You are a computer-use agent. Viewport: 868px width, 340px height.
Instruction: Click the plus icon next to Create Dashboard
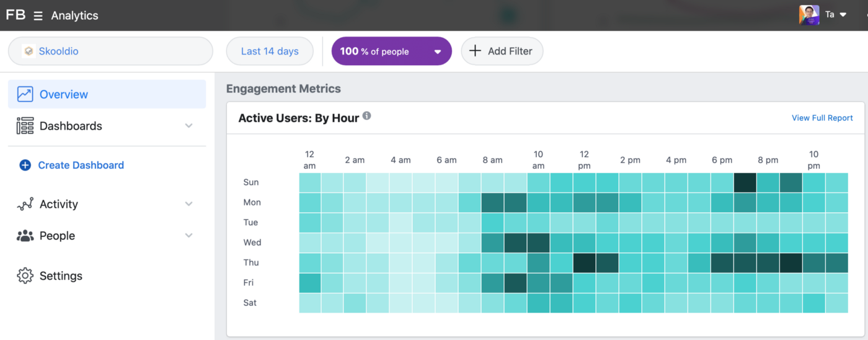pyautogui.click(x=25, y=165)
